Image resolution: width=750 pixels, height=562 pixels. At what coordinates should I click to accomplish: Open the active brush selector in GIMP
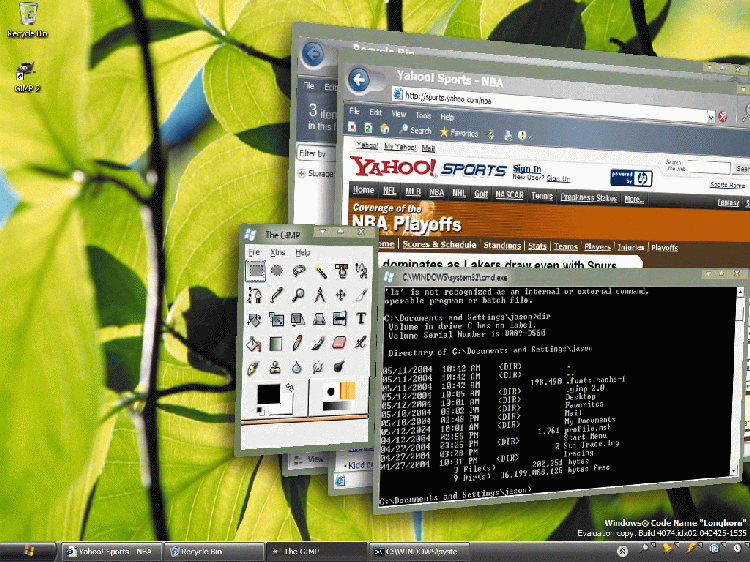[x=331, y=392]
